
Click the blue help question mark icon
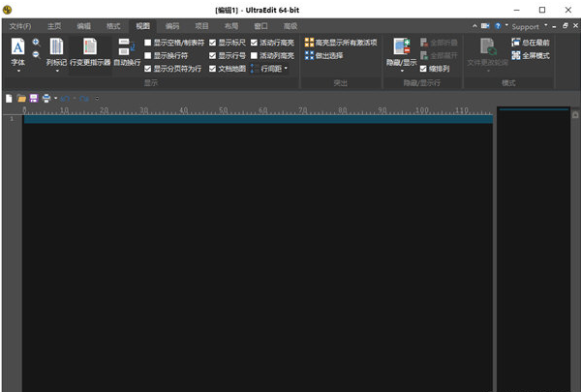click(498, 26)
